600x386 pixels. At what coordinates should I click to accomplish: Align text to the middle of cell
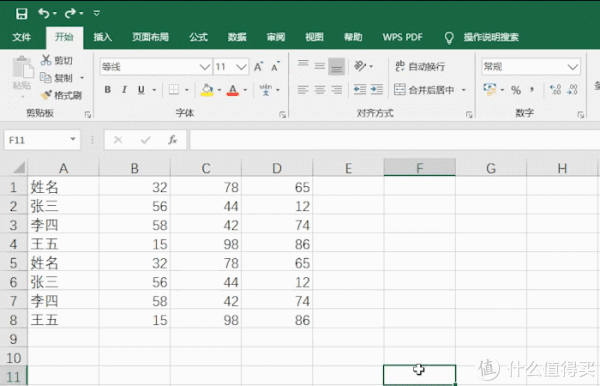coord(320,66)
